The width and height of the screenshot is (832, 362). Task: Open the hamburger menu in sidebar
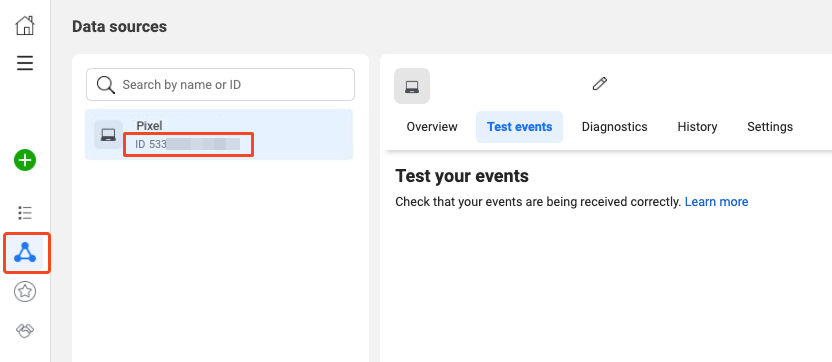(25, 63)
